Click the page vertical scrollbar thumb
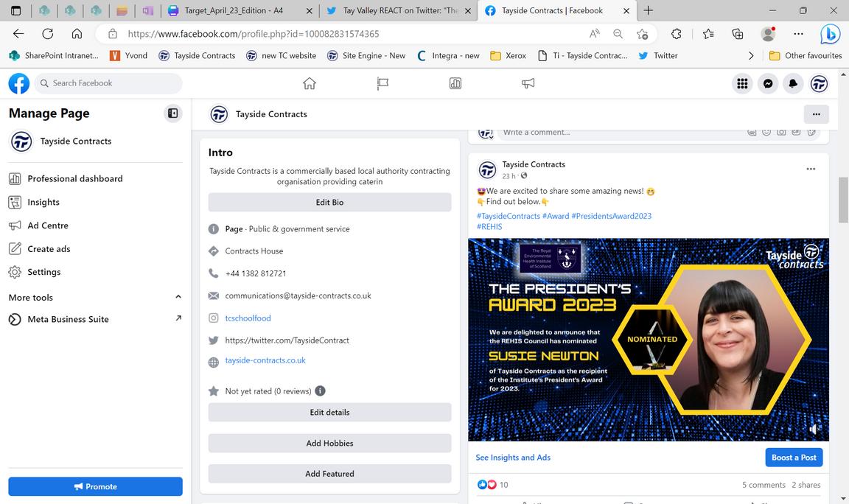 pyautogui.click(x=843, y=200)
